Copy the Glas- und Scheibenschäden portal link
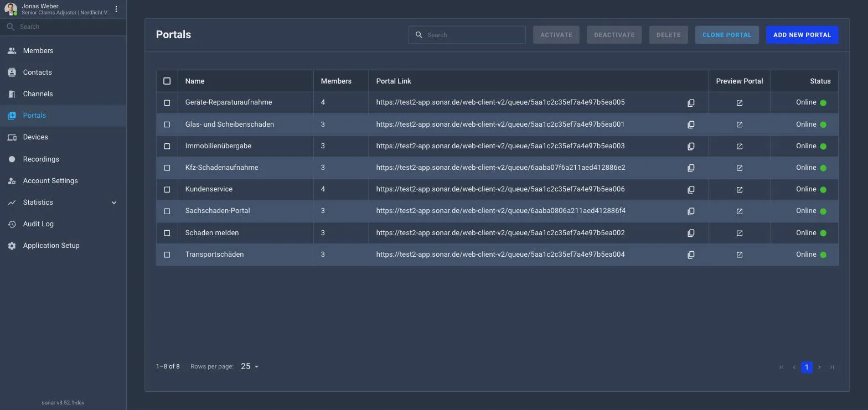The height and width of the screenshot is (410, 868). 691,124
